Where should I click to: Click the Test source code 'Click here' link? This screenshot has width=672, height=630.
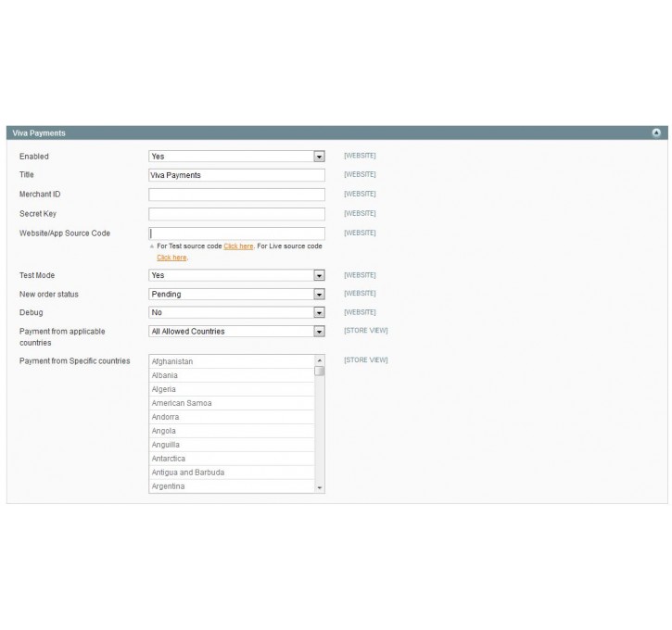[x=238, y=246]
